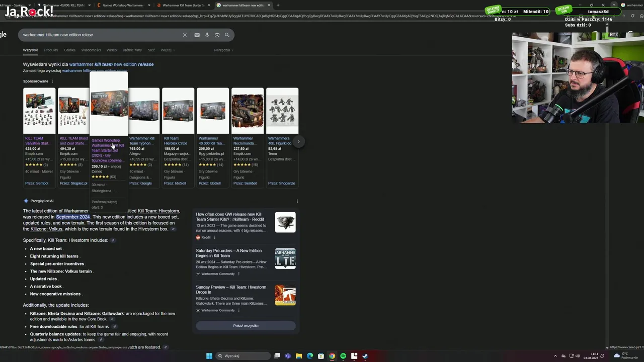Open 'Saturday Pre-orders – A New Edition Begins' article
The width and height of the screenshot is (644, 362).
point(229,253)
